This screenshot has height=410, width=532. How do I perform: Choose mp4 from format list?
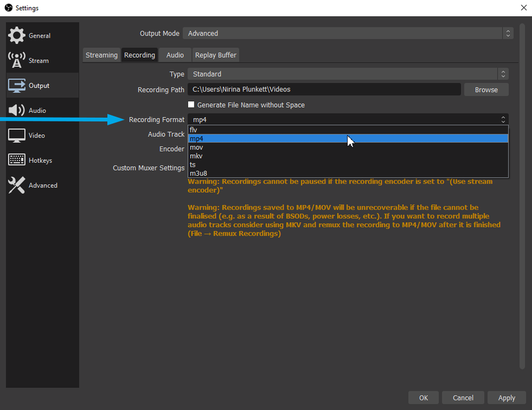tap(348, 138)
